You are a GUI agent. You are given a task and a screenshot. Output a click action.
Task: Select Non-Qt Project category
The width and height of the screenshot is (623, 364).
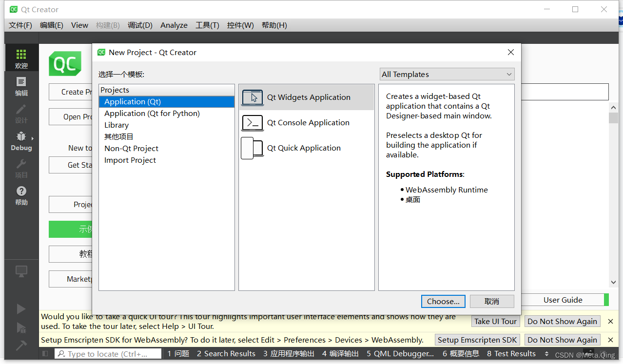click(167, 148)
